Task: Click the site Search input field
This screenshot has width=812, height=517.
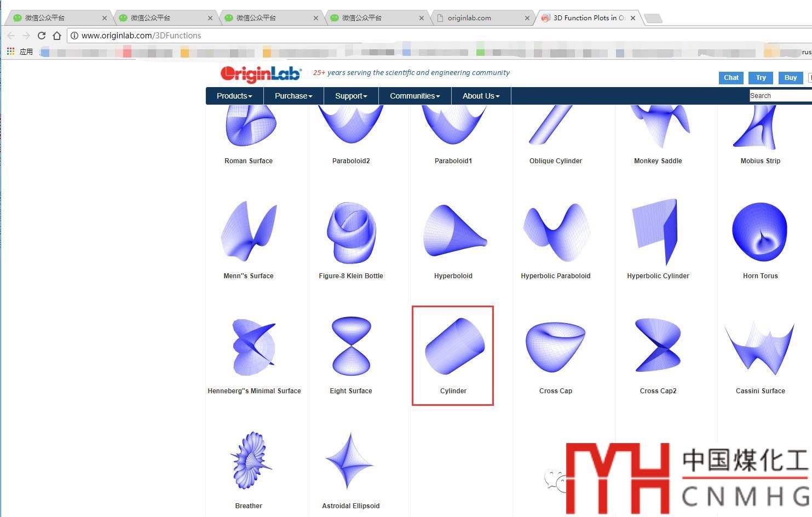Action: tap(780, 96)
